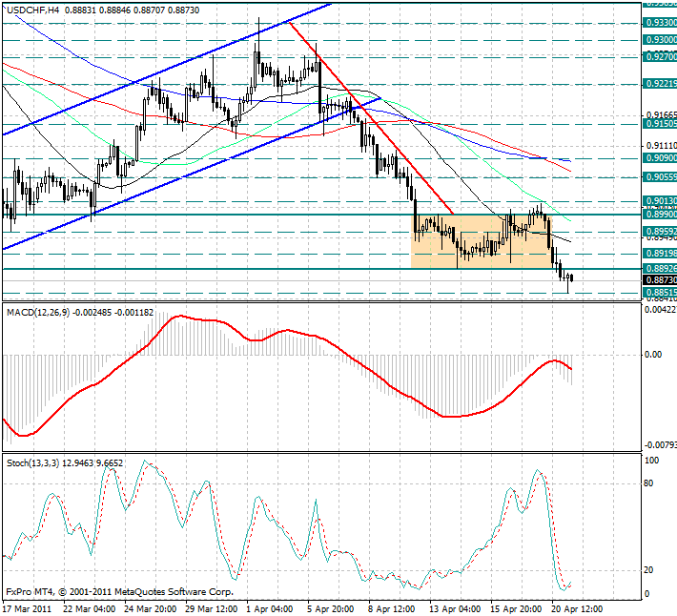Select the 0.9055 price level label

(x=660, y=177)
